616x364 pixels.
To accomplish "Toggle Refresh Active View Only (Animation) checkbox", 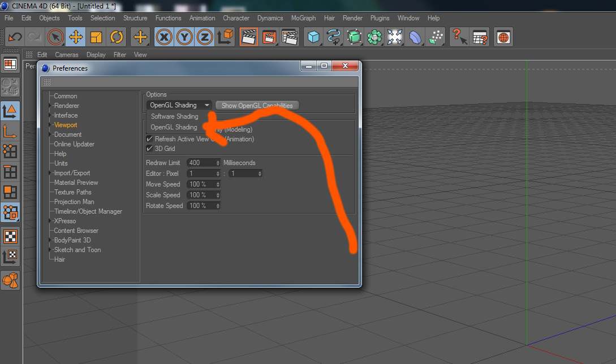I will [x=149, y=139].
